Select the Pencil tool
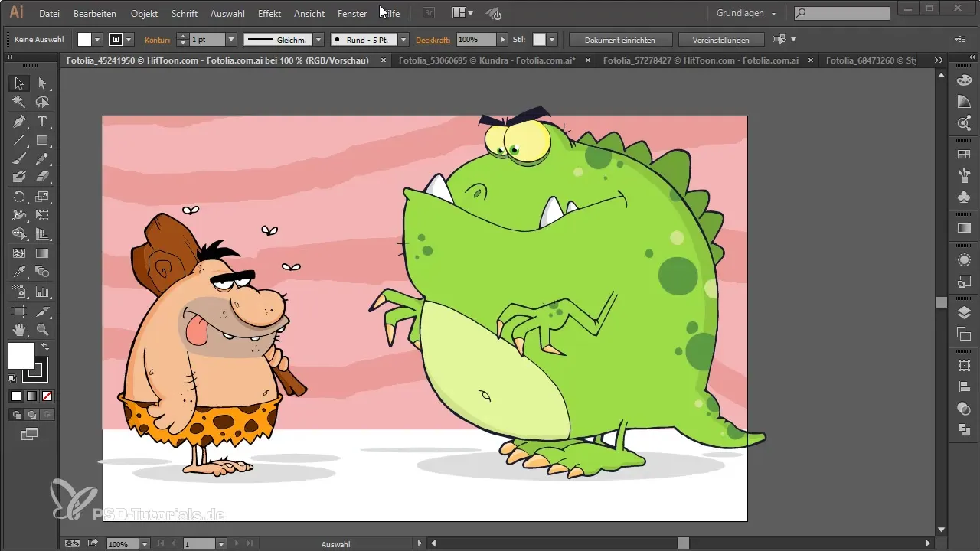The image size is (980, 551). pyautogui.click(x=42, y=158)
